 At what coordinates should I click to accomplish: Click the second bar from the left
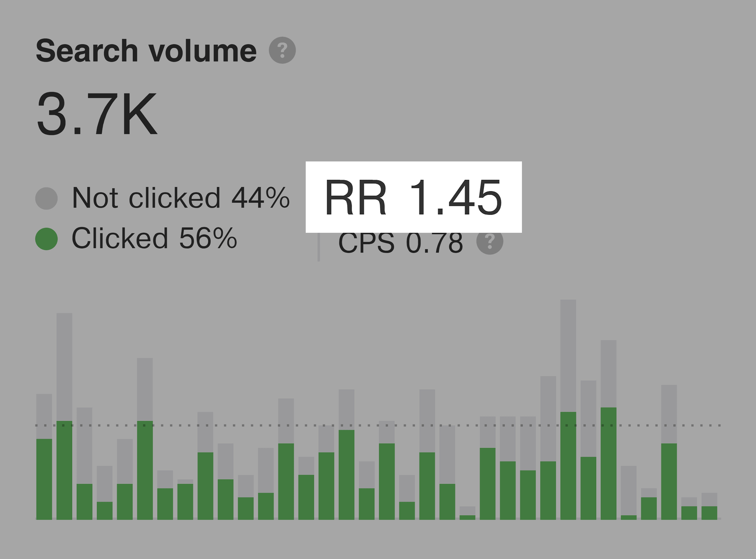(x=64, y=416)
